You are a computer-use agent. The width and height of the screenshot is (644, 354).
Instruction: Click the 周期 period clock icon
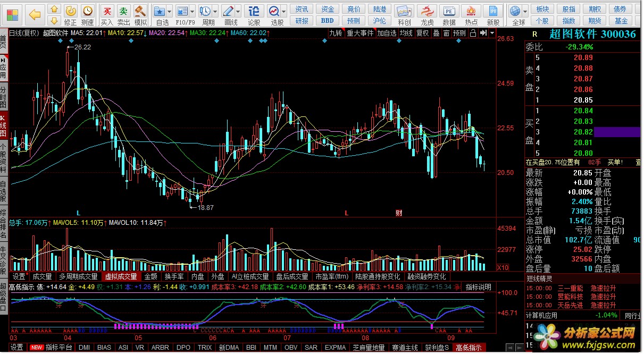[x=205, y=11]
